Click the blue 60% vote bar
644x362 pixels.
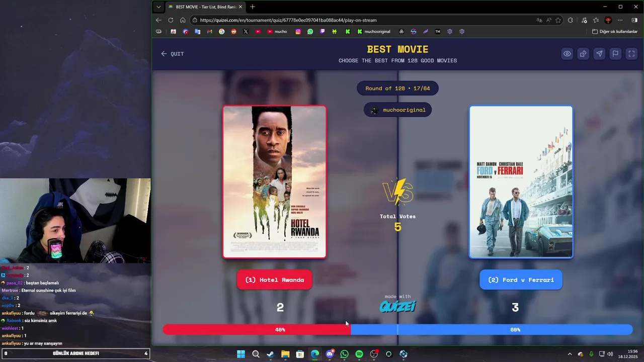[x=492, y=330]
